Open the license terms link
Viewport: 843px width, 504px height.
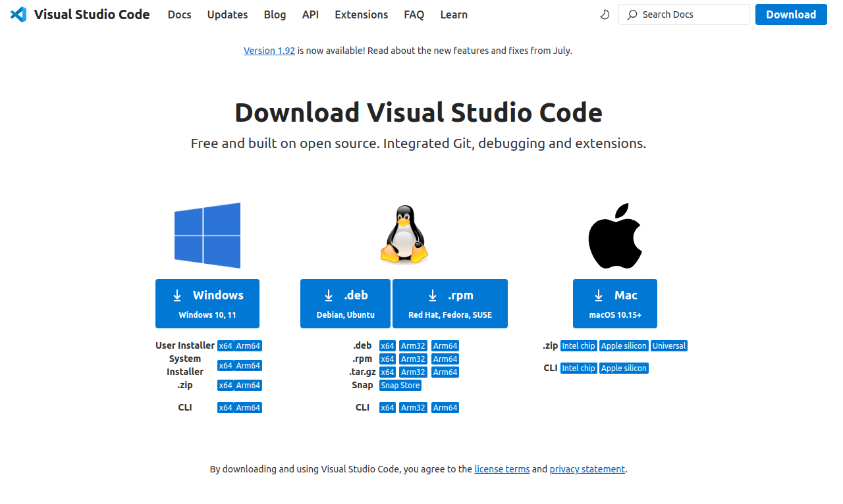click(502, 468)
